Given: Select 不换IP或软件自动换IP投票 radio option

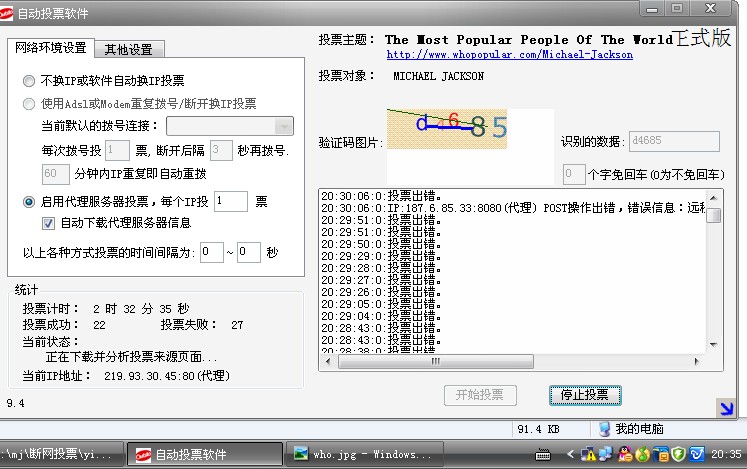Looking at the screenshot, I should click(29, 81).
